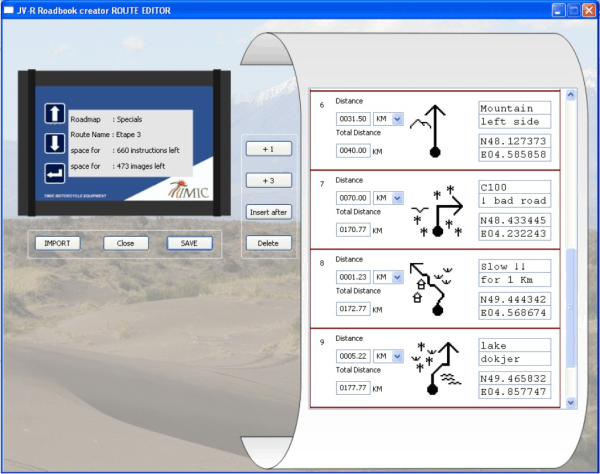Select the winding road pictogram in row 8

click(x=435, y=290)
